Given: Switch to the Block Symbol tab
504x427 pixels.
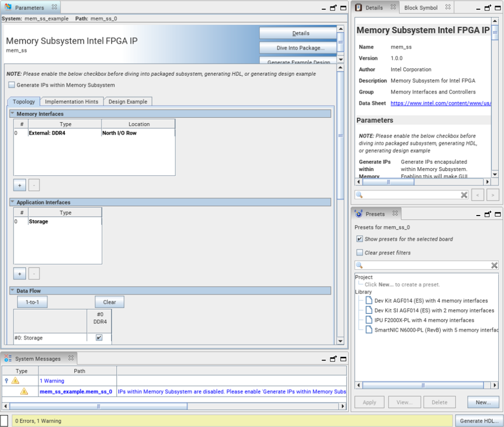Looking at the screenshot, I should click(x=421, y=7).
